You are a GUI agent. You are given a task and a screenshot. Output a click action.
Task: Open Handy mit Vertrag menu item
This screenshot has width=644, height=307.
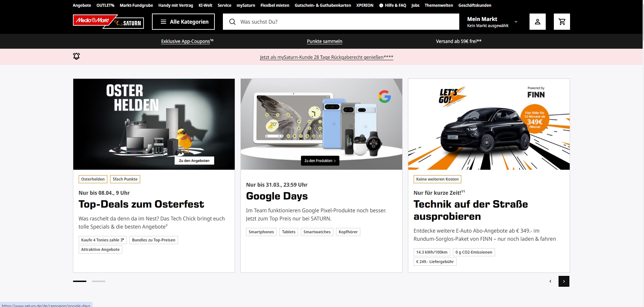click(x=176, y=5)
